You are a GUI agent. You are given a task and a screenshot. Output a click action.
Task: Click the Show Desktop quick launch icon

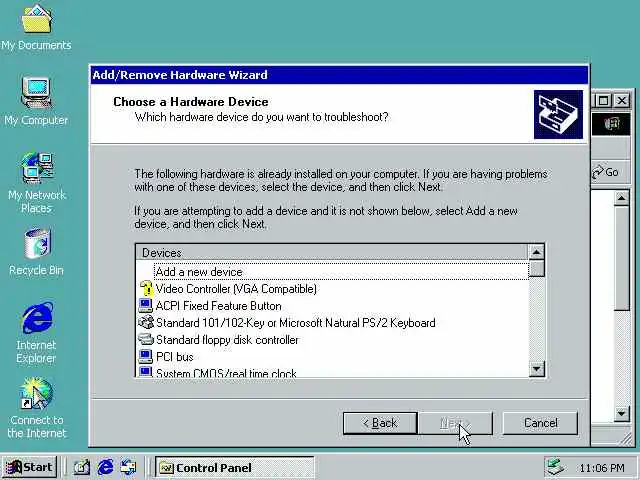pyautogui.click(x=82, y=467)
